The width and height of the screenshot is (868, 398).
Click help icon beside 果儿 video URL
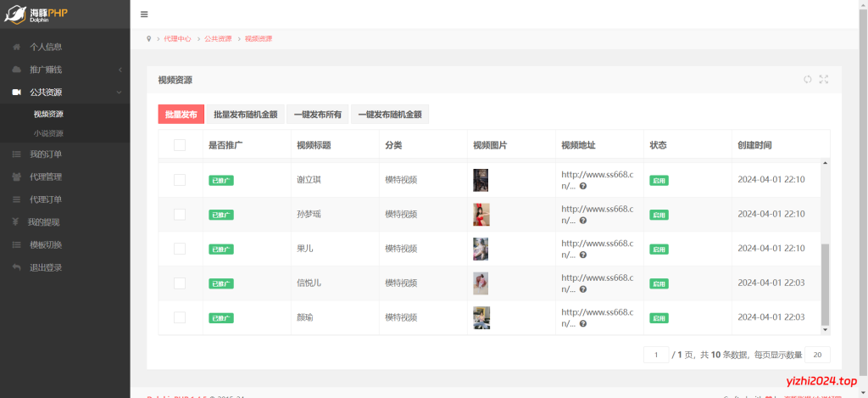click(583, 255)
